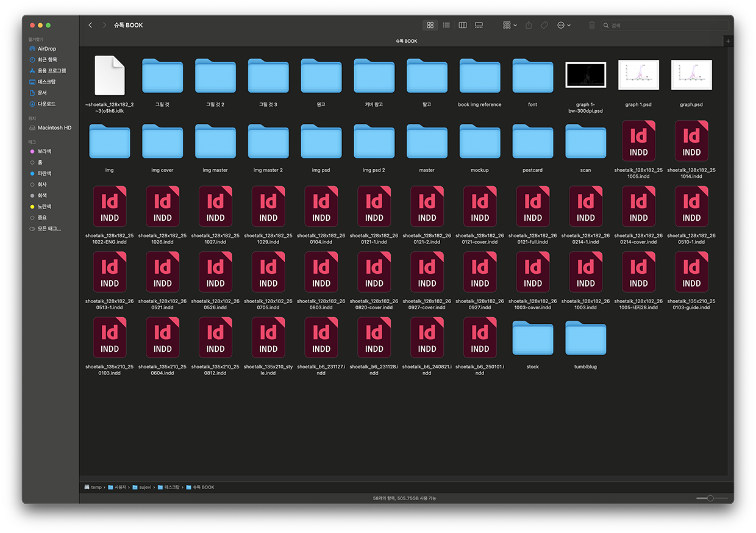Image resolution: width=756 pixels, height=533 pixels.
Task: Switch to list view
Action: (446, 25)
